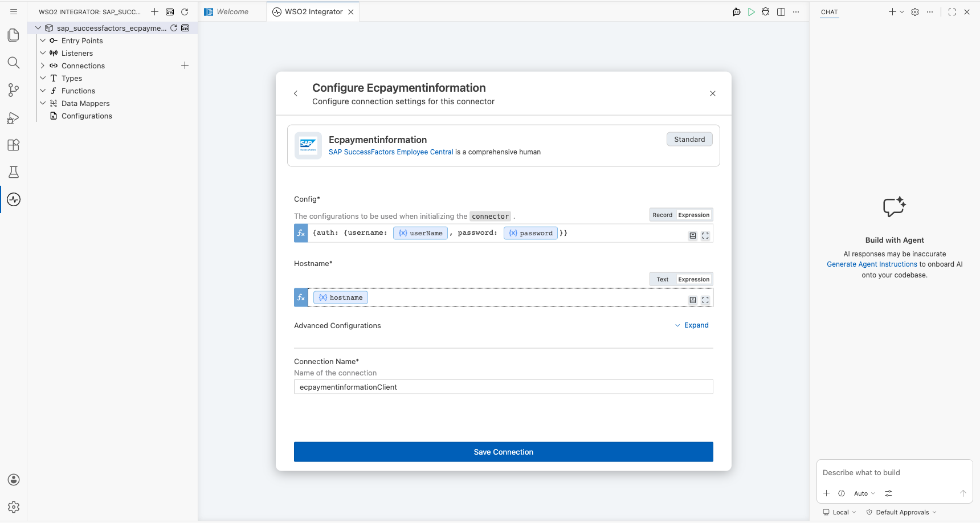
Task: Open the Auto mode dropdown in chat
Action: (864, 493)
